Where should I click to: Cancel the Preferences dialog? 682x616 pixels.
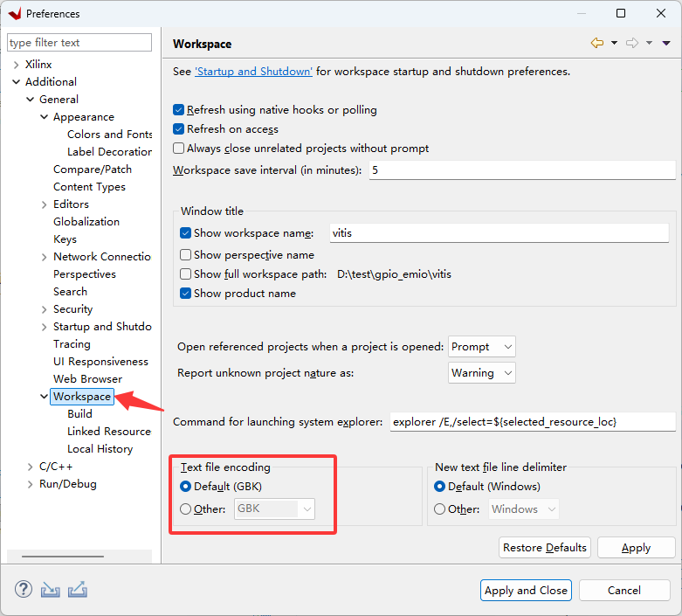(624, 590)
